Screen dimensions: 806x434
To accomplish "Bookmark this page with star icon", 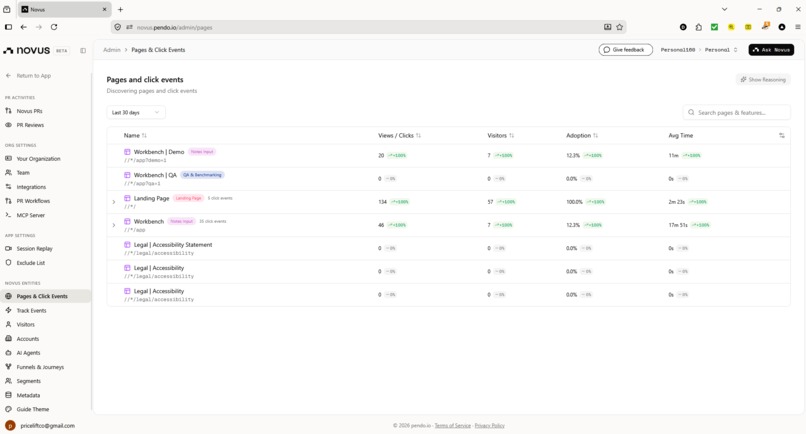I will pos(619,27).
